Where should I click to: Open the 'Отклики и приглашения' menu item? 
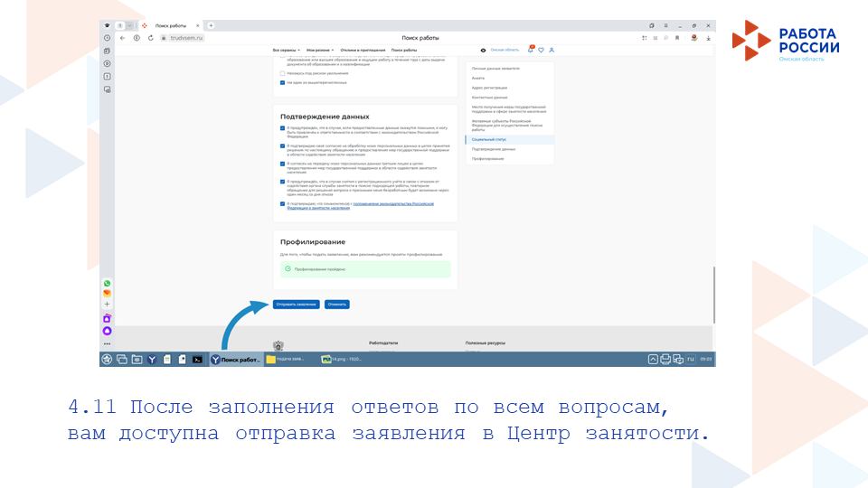tap(361, 50)
